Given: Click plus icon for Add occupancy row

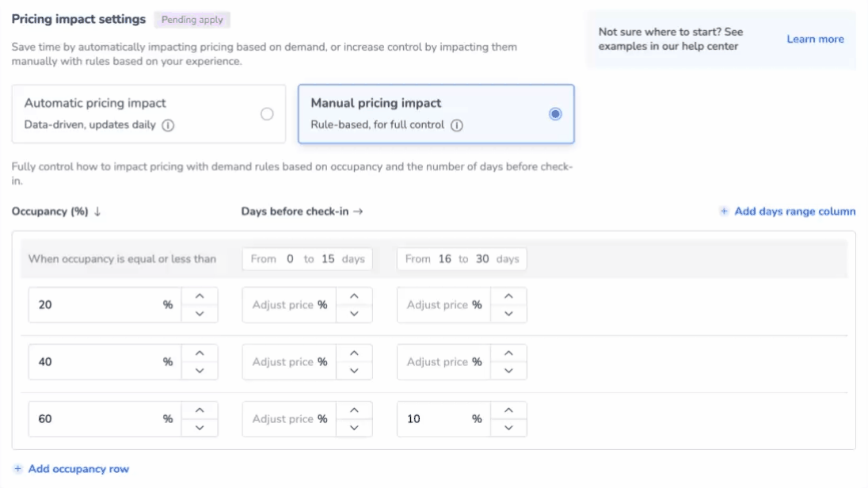Looking at the screenshot, I should [x=18, y=469].
